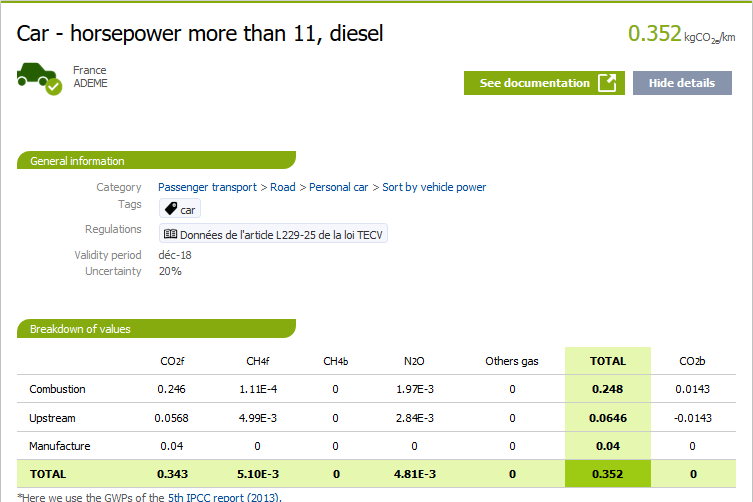
Task: Click the ADEME source label
Action: click(90, 83)
